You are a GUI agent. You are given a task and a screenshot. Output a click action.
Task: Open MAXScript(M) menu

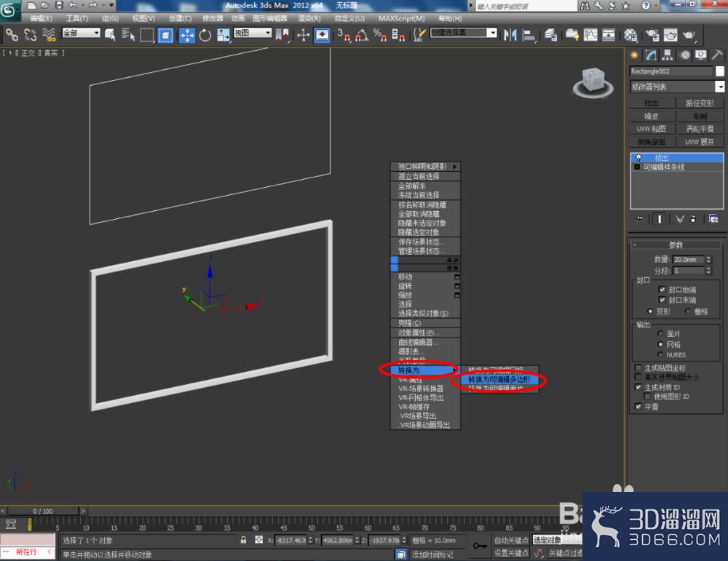coord(402,19)
